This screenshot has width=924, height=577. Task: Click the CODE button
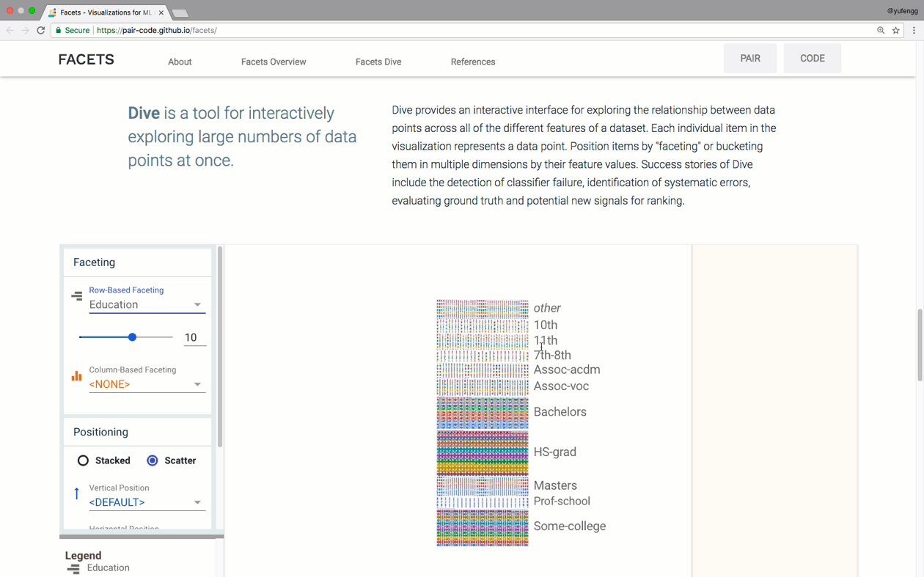(812, 57)
